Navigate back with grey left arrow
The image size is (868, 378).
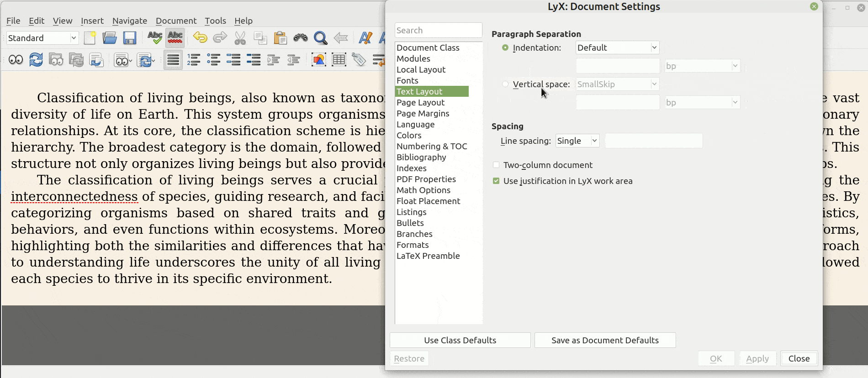340,38
